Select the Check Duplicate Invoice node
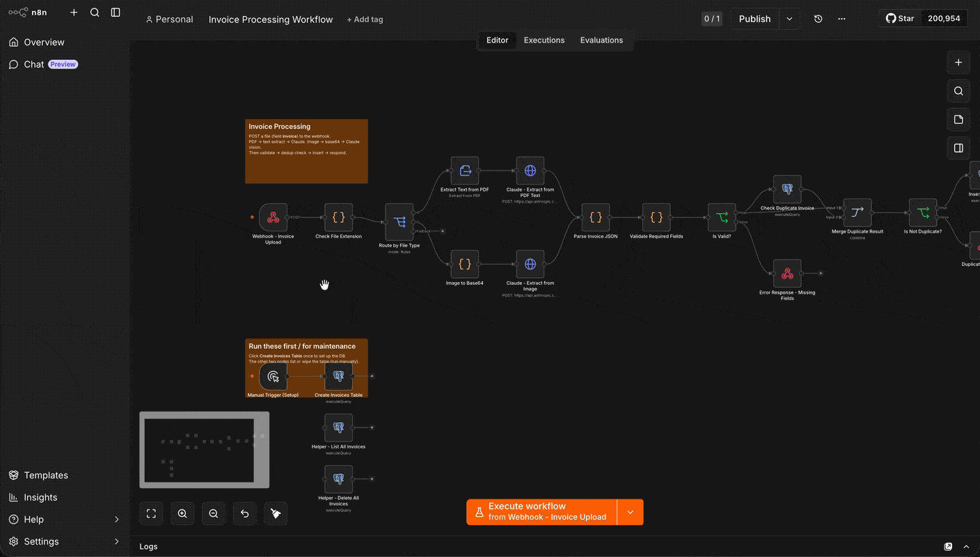 point(787,189)
